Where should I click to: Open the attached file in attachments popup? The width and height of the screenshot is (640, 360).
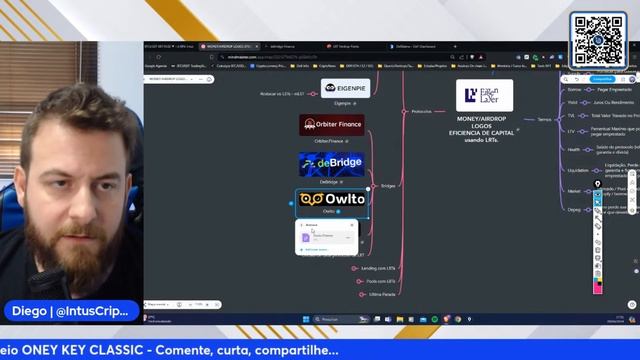point(326,237)
